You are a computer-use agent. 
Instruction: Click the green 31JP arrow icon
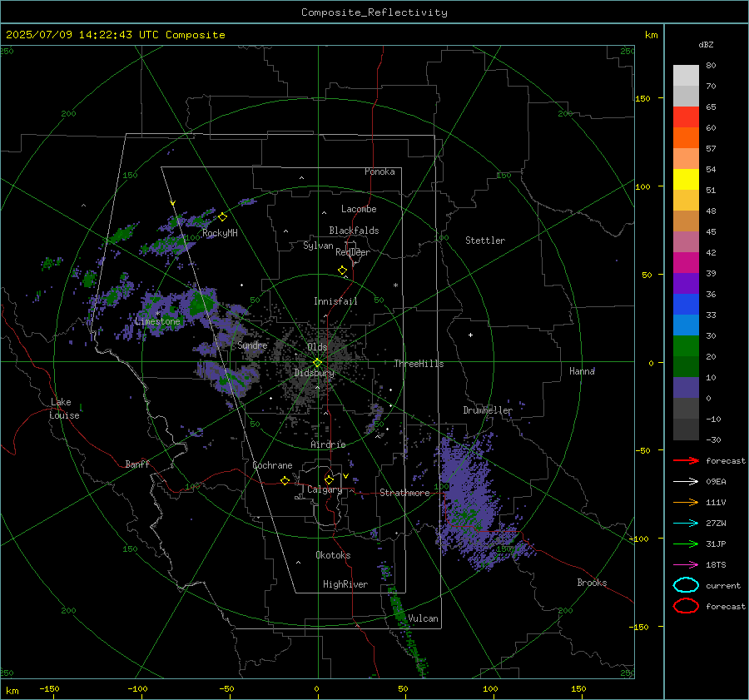coord(686,544)
